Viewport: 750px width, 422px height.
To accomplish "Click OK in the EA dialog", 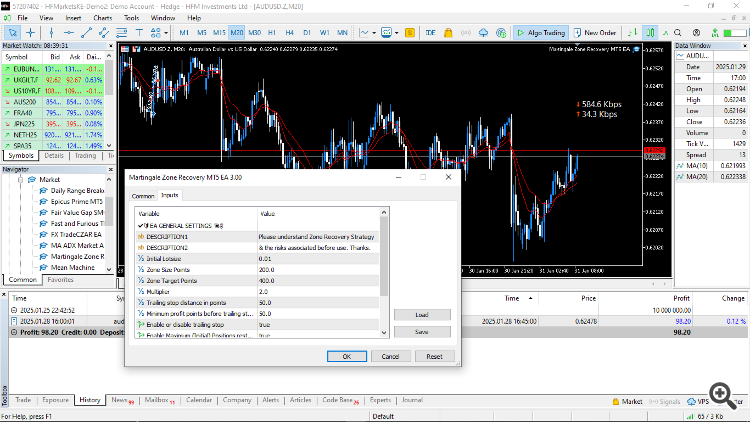I will click(347, 356).
